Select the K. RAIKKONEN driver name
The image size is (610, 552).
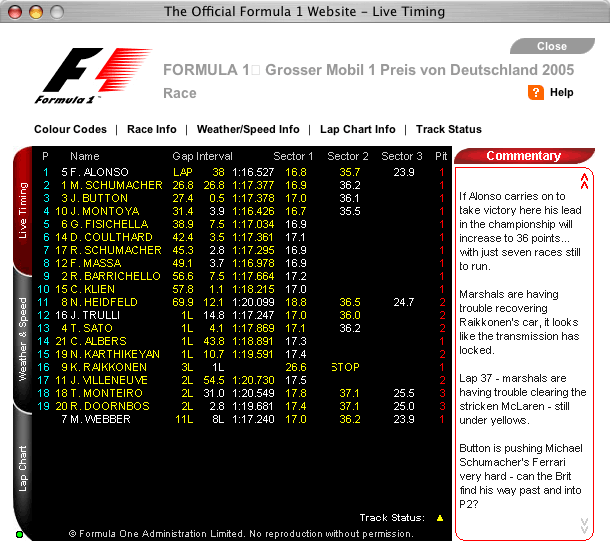tap(109, 367)
